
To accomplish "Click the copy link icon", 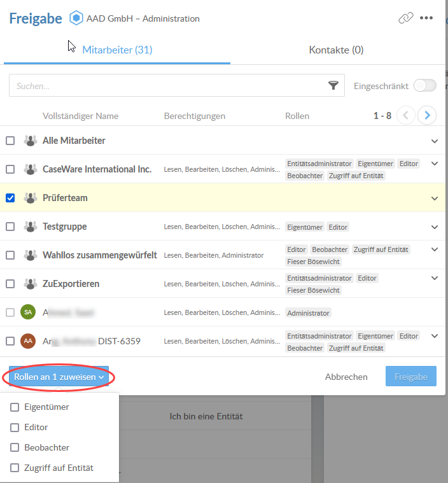I will (405, 18).
